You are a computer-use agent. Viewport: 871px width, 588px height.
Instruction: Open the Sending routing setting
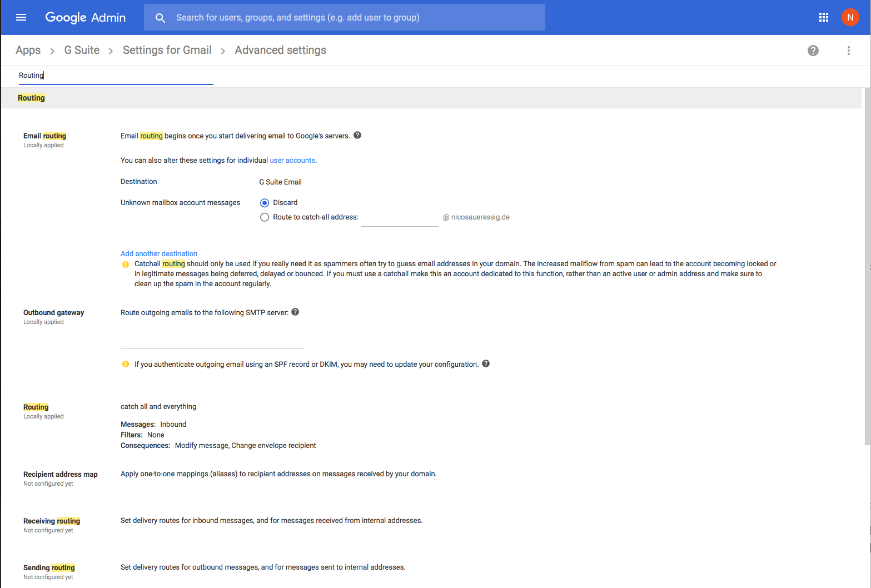pos(49,567)
